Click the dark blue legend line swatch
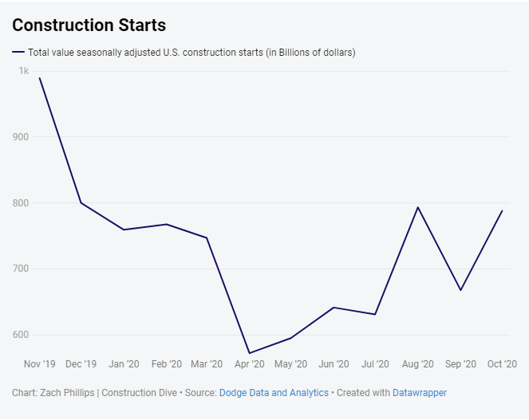The height and width of the screenshot is (420, 529). [x=18, y=53]
